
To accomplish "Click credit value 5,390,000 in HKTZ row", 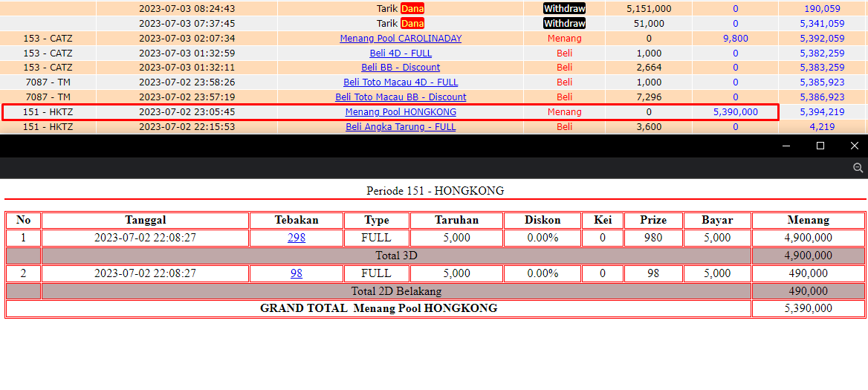I will point(735,111).
